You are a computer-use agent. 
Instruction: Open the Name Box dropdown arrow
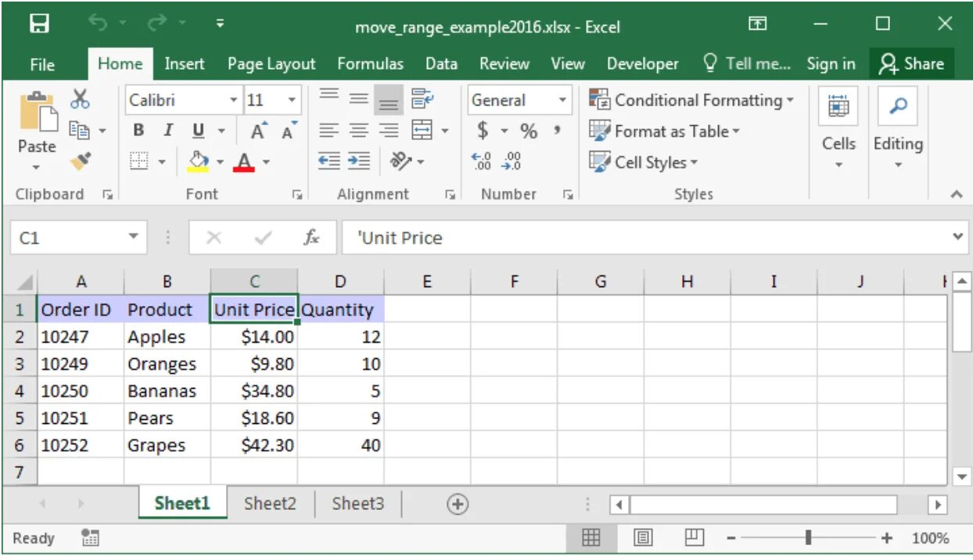pyautogui.click(x=133, y=236)
